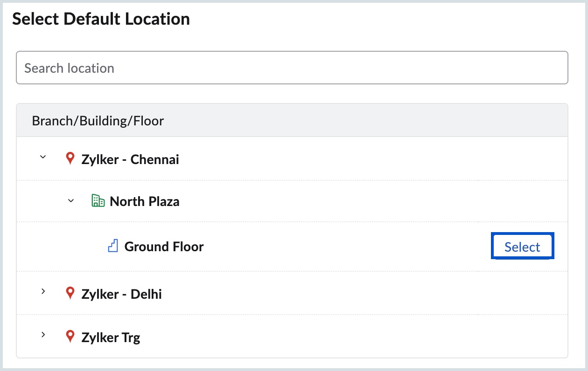Collapse the Zylker - Chennai branch
588x371 pixels.
pos(43,158)
